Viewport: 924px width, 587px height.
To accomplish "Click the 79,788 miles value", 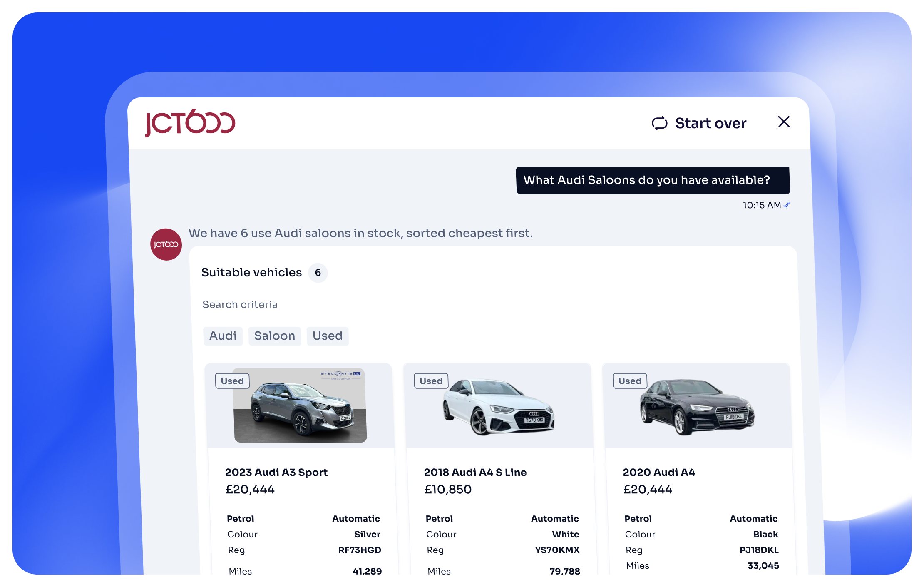I will [565, 571].
